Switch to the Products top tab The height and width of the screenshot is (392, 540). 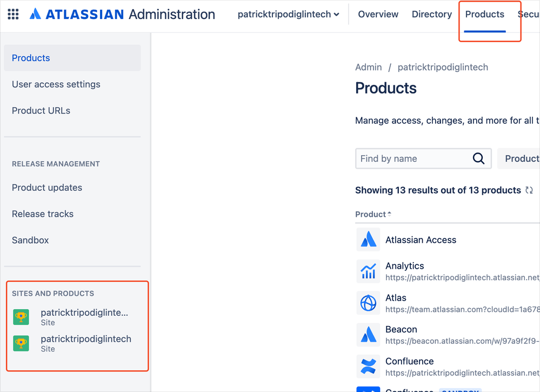tap(484, 14)
